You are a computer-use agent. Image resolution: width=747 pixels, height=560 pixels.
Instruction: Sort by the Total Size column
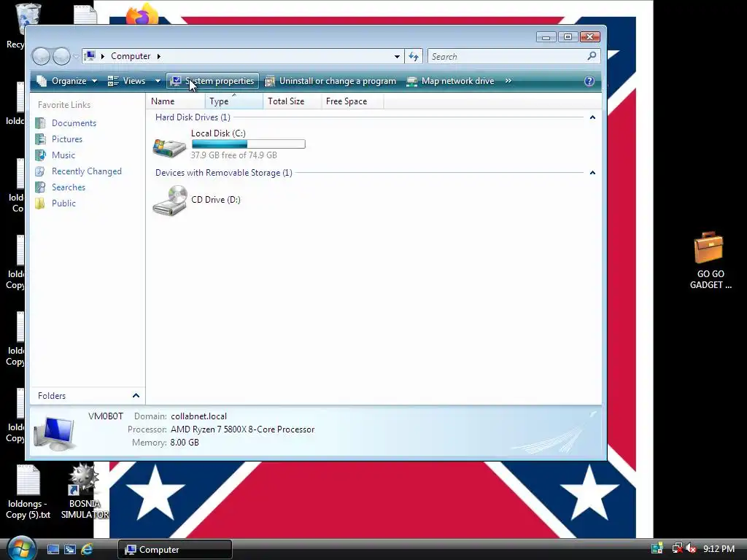click(292, 101)
